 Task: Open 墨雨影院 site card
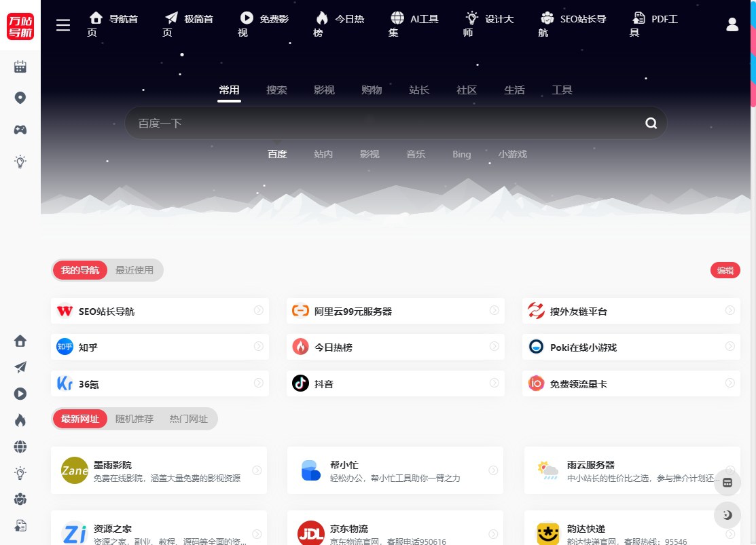pos(159,470)
